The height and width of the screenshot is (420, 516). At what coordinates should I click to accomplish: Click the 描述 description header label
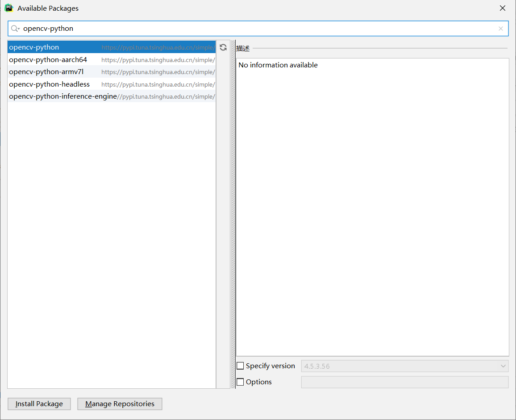tap(243, 48)
